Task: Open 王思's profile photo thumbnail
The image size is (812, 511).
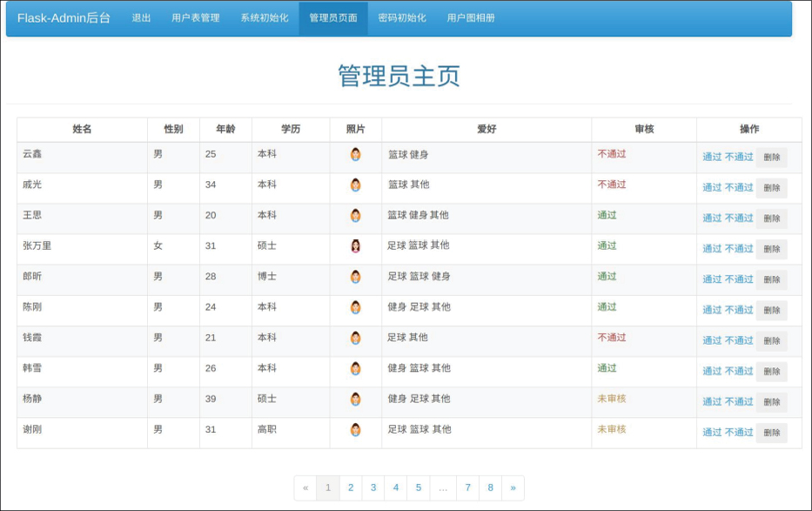Action: (x=355, y=215)
